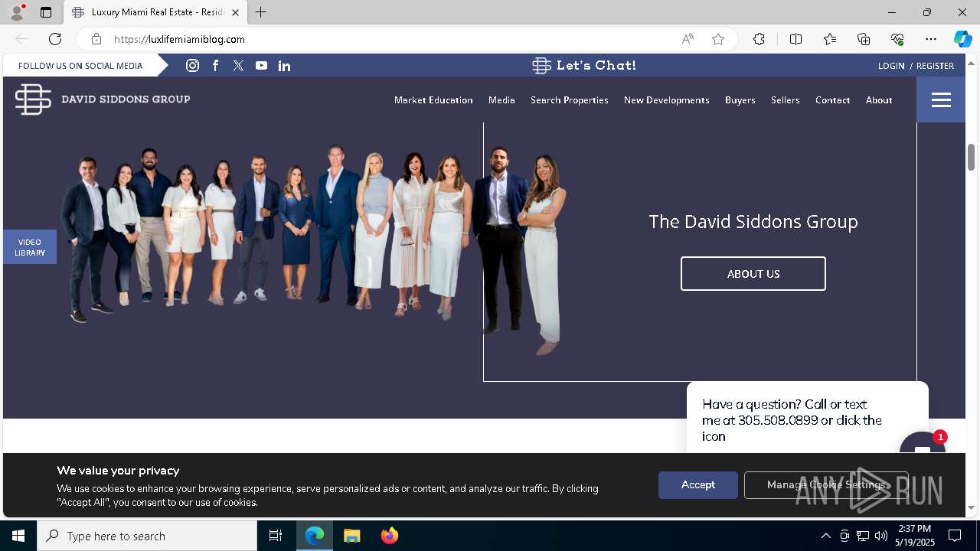This screenshot has width=980, height=551.
Task: Click the vertical scrollbar thumb
Action: coord(972,157)
